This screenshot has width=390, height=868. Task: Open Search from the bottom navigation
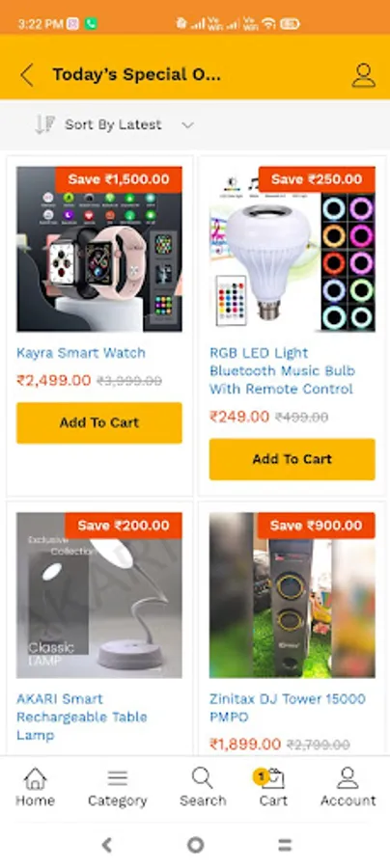203,787
